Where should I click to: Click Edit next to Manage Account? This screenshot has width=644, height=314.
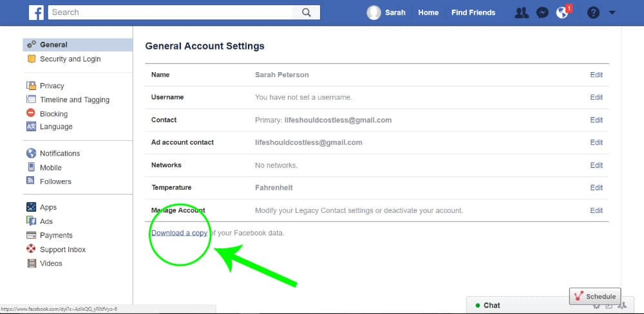coord(596,210)
